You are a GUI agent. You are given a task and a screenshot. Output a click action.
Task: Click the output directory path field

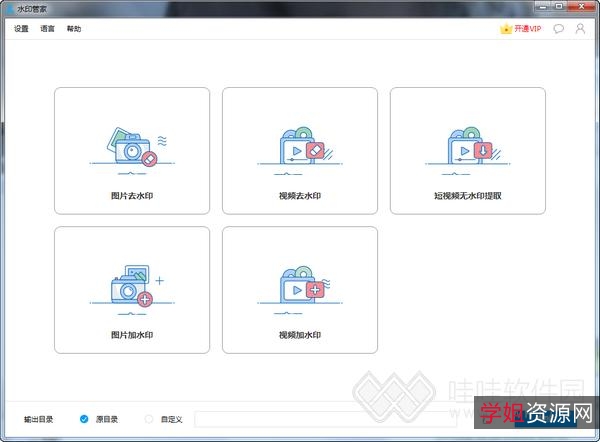[x=326, y=419]
